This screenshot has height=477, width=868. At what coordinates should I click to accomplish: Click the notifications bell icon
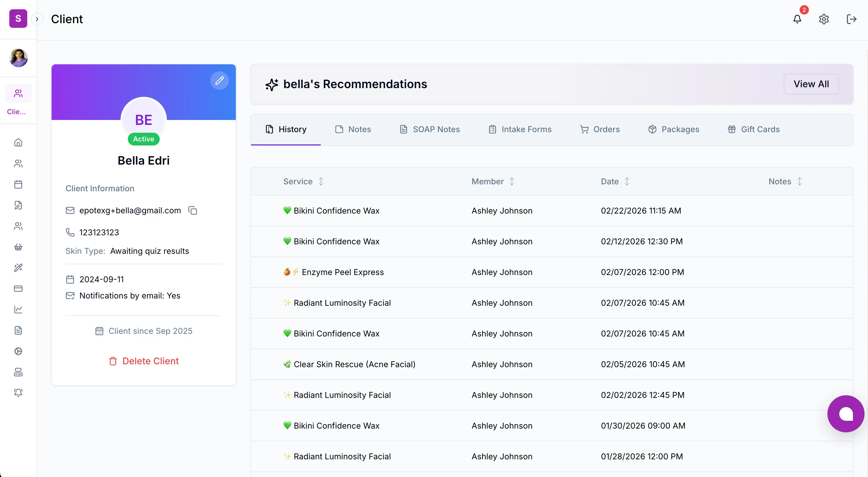tap(797, 19)
